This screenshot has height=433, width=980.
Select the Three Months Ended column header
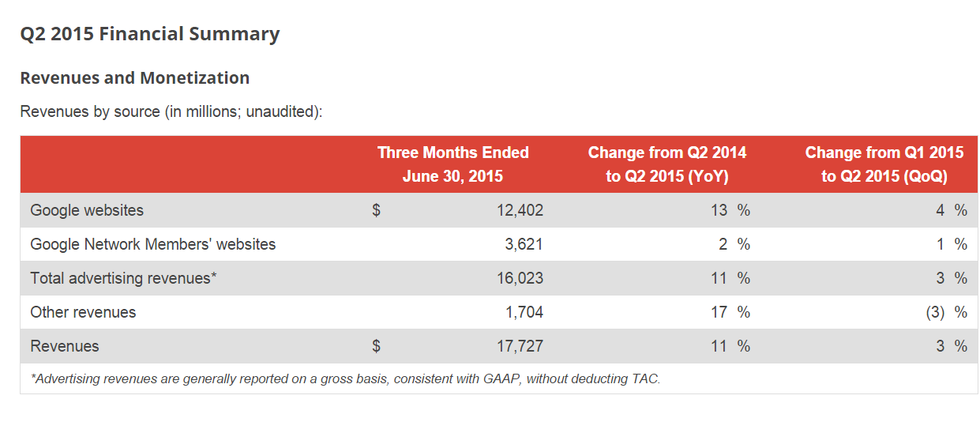(452, 164)
